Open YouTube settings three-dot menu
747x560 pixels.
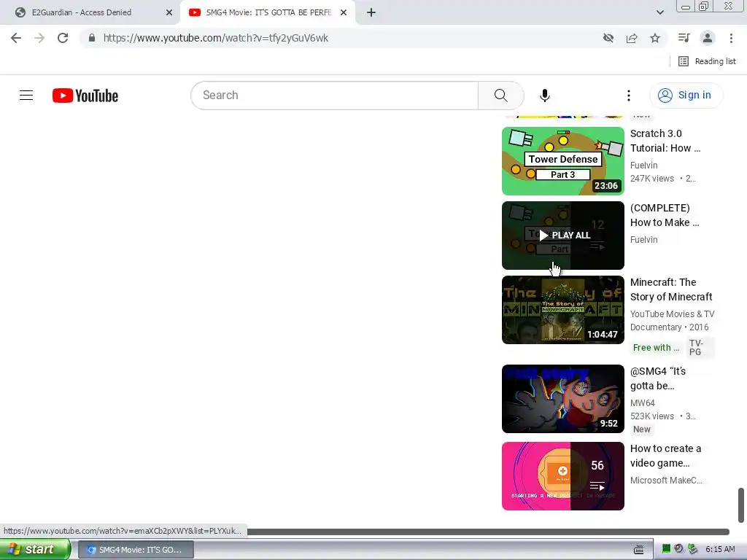click(x=628, y=96)
